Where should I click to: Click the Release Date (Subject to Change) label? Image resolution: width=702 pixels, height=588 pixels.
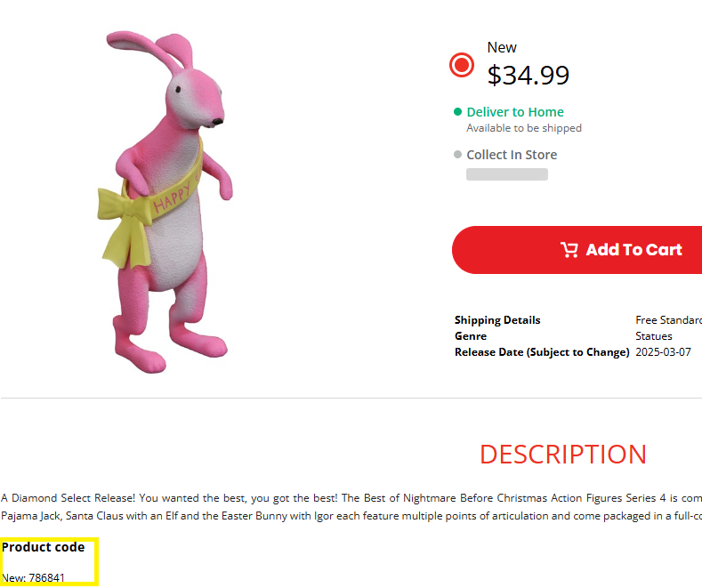tap(542, 352)
